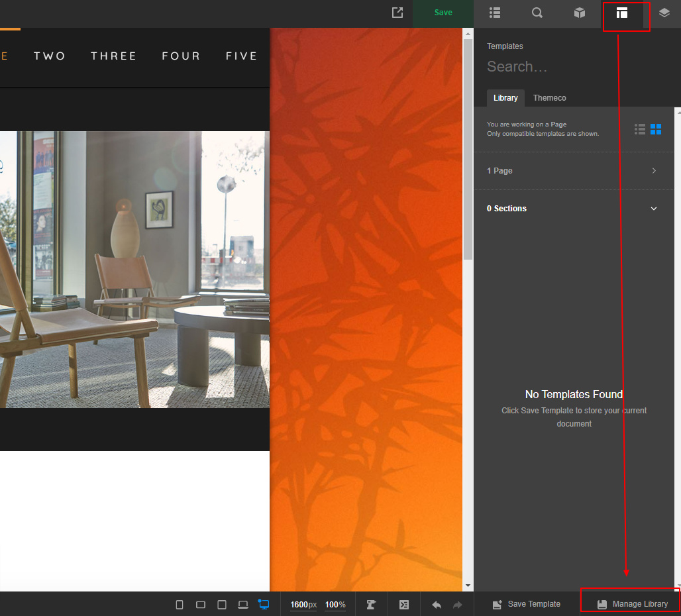Select the Library tab
Screen dimensions: 681x616
tap(505, 98)
